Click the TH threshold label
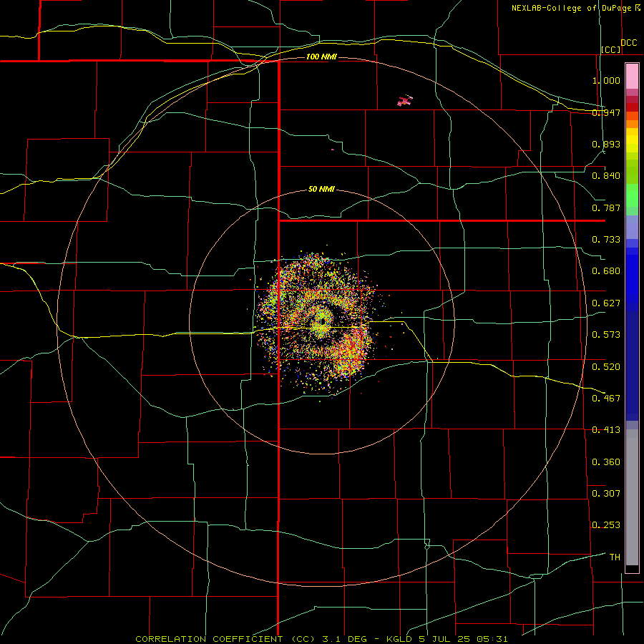The image size is (644, 644). tap(615, 557)
